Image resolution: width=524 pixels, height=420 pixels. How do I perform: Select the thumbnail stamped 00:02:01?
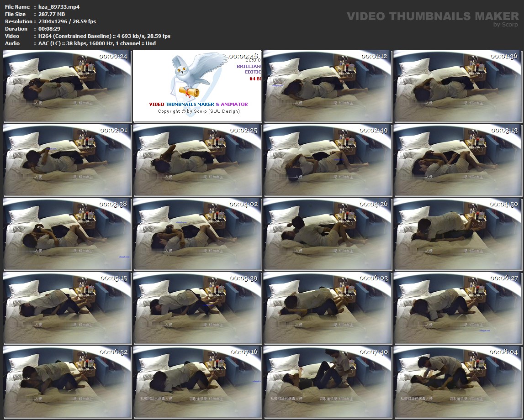click(67, 160)
